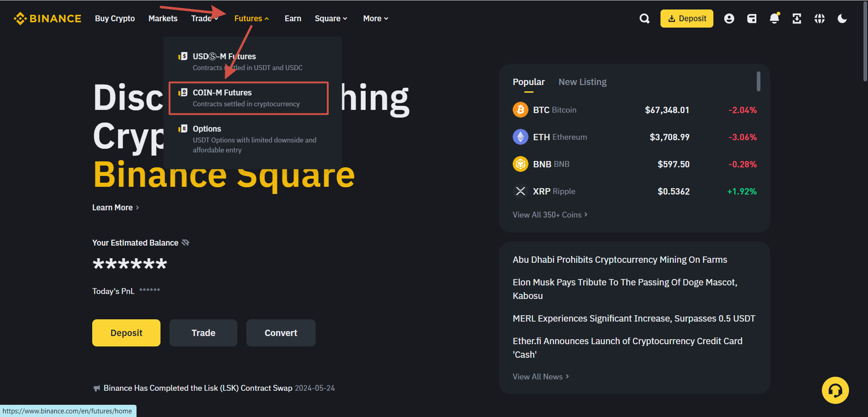Toggle balance visibility eye icon
Screen dimensions: 868x417
pos(185,243)
